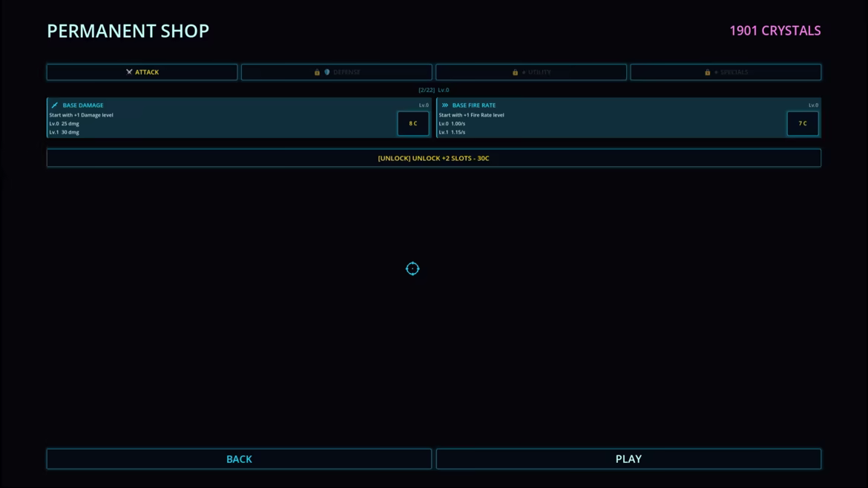Click "Start with +1 Fire Rate level" description

(x=472, y=115)
